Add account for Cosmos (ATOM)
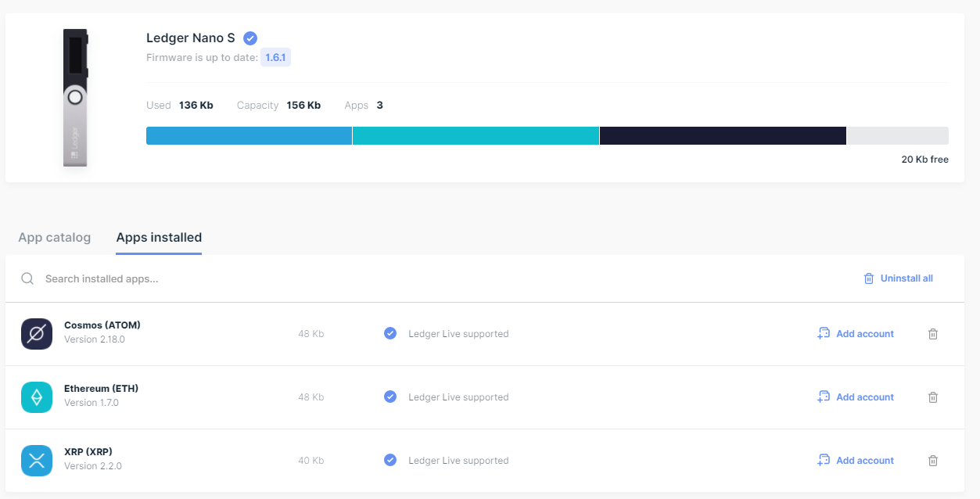980x499 pixels. (x=856, y=333)
